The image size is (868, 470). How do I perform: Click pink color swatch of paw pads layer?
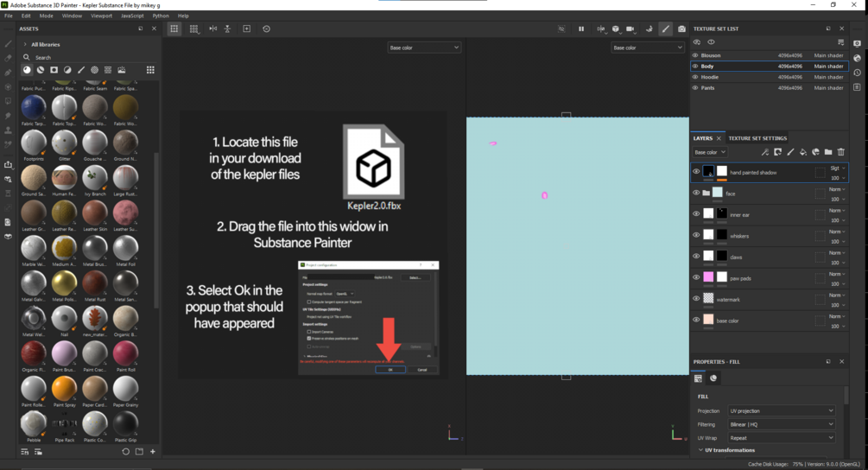(708, 276)
